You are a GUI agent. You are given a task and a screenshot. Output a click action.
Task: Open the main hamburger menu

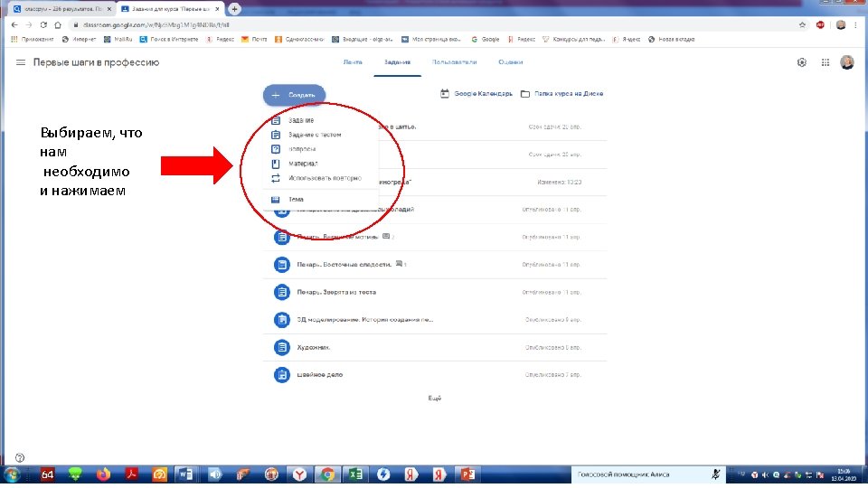click(21, 62)
